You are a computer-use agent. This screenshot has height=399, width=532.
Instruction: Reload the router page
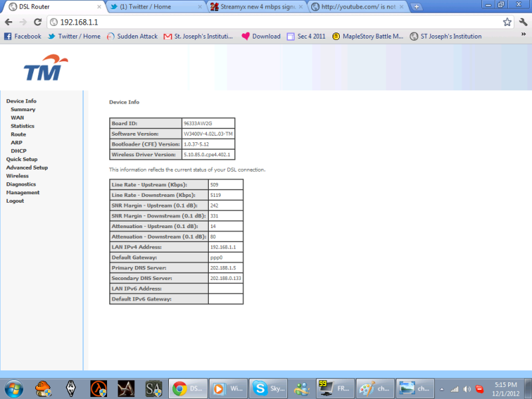(39, 22)
